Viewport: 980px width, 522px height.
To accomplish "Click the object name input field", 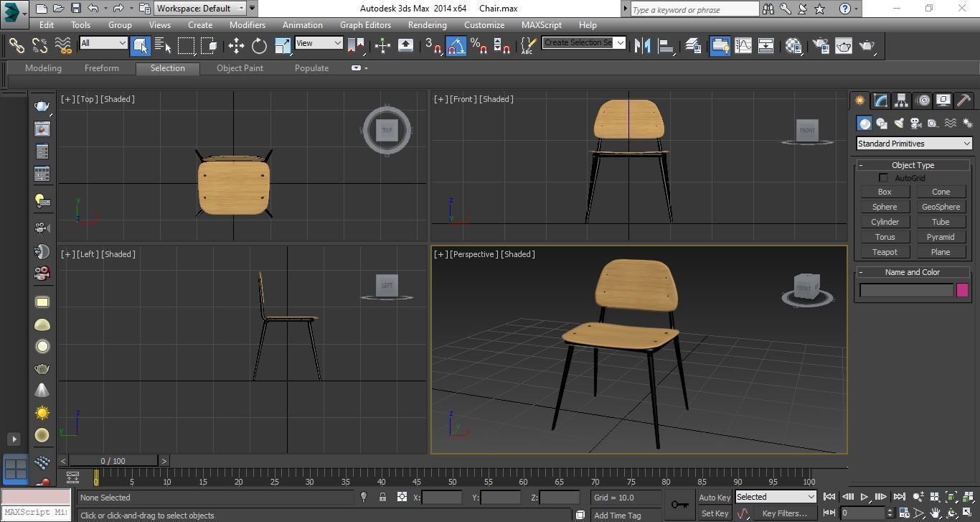I will point(907,289).
